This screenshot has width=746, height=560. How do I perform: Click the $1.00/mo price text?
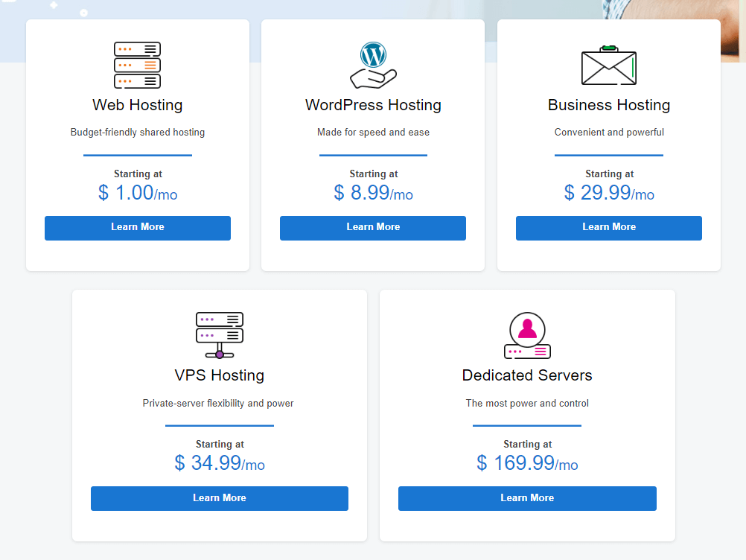(x=137, y=192)
